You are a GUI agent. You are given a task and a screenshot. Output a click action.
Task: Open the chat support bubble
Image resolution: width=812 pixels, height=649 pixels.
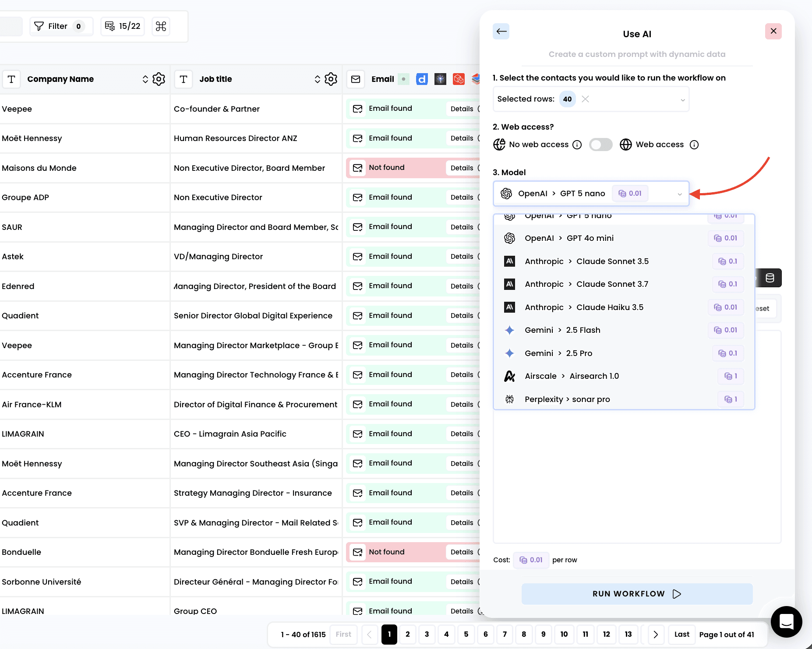(x=787, y=621)
